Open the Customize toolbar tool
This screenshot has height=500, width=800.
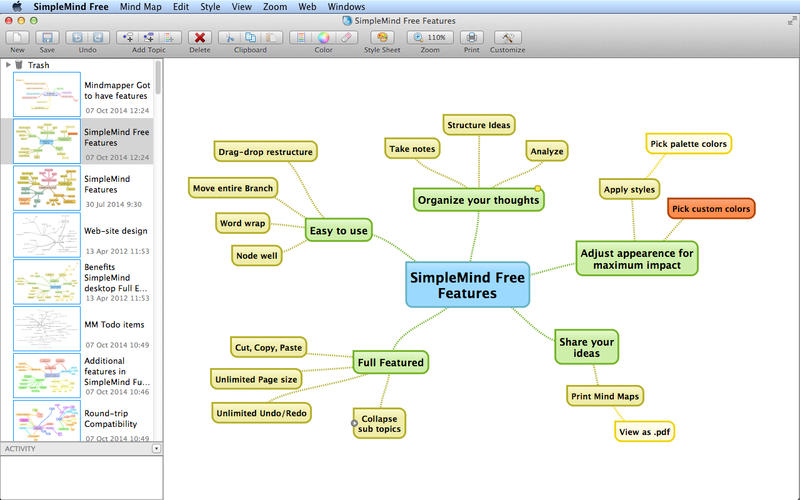pyautogui.click(x=507, y=37)
